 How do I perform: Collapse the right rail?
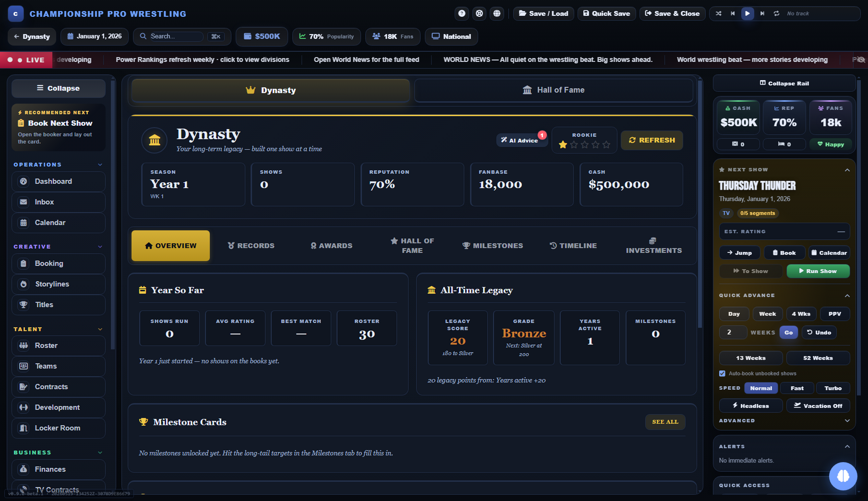pos(784,83)
